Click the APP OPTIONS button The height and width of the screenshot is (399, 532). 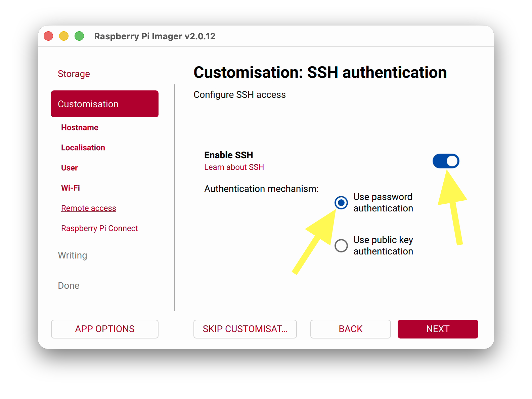click(105, 329)
